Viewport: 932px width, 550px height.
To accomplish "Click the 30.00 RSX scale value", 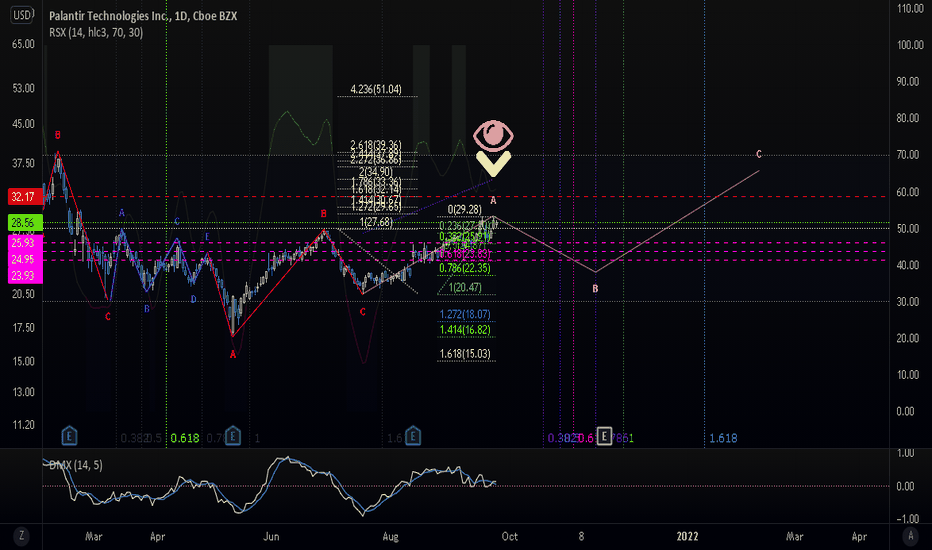I will click(x=908, y=301).
